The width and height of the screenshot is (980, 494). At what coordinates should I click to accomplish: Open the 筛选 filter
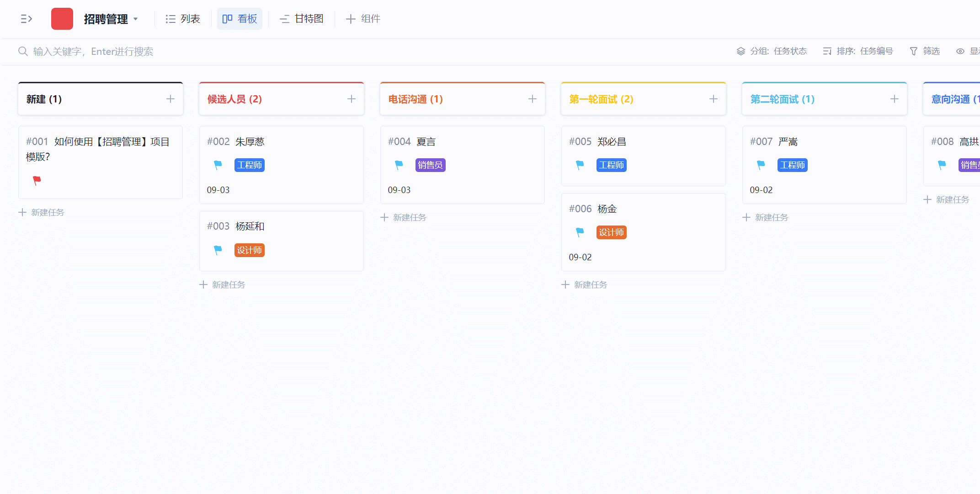925,51
